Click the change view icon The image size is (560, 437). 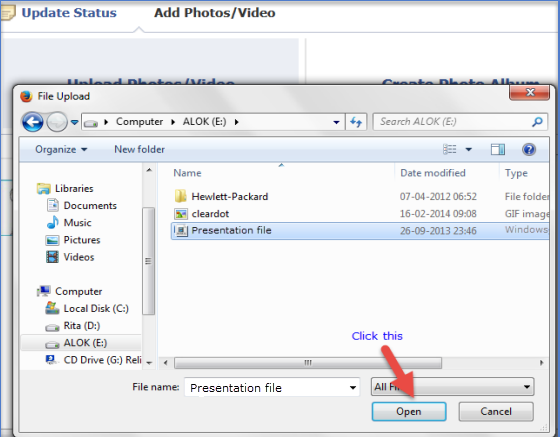[x=450, y=149]
